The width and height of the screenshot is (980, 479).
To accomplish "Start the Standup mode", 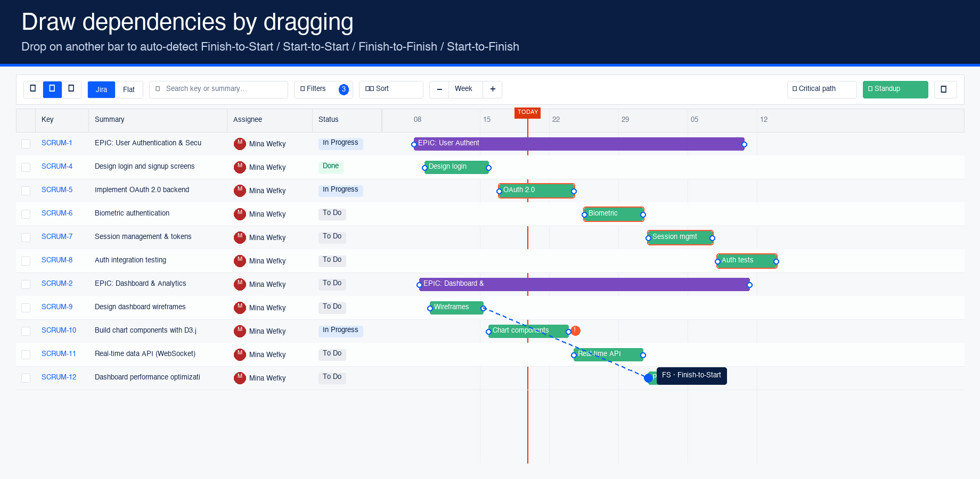I will click(x=895, y=89).
